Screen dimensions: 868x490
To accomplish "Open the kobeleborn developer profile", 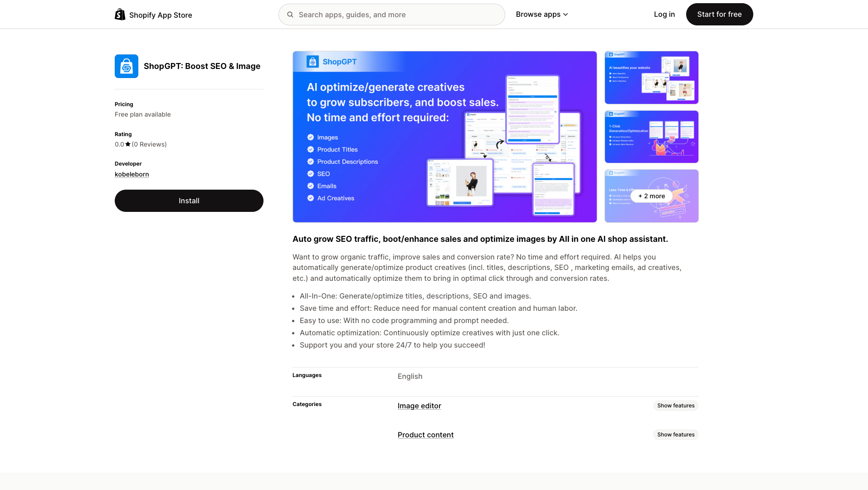I will [132, 174].
